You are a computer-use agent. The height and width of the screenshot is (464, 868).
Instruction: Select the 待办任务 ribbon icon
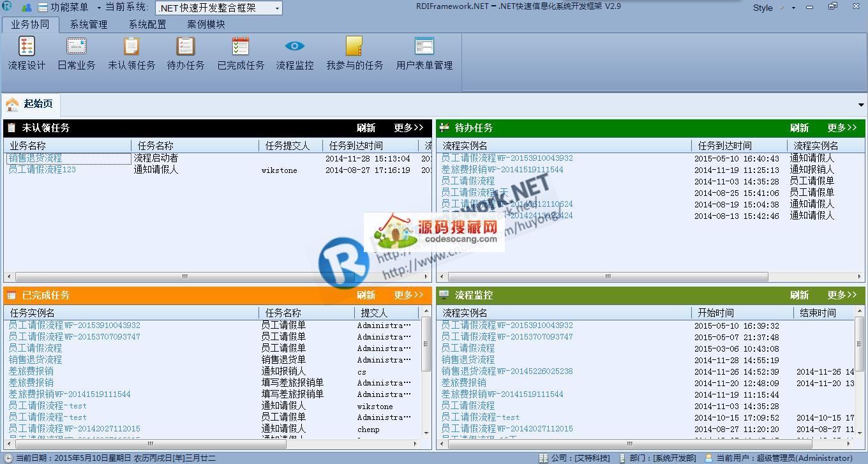186,47
